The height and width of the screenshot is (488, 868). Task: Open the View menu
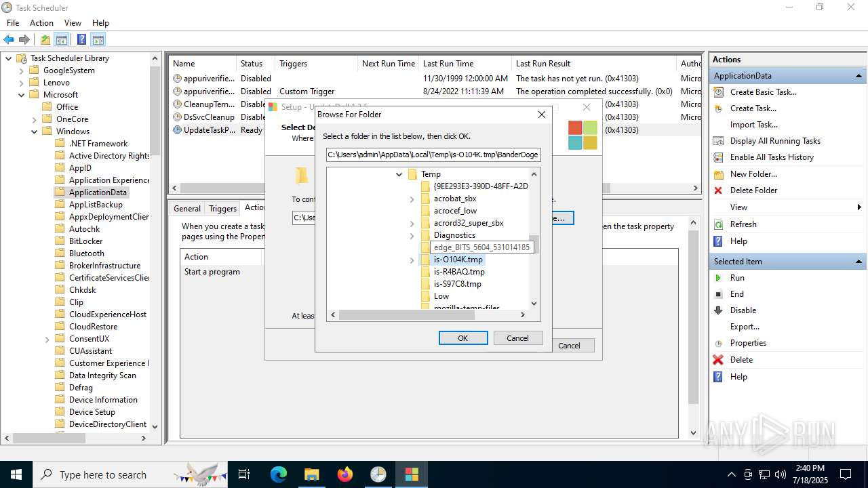coord(73,23)
